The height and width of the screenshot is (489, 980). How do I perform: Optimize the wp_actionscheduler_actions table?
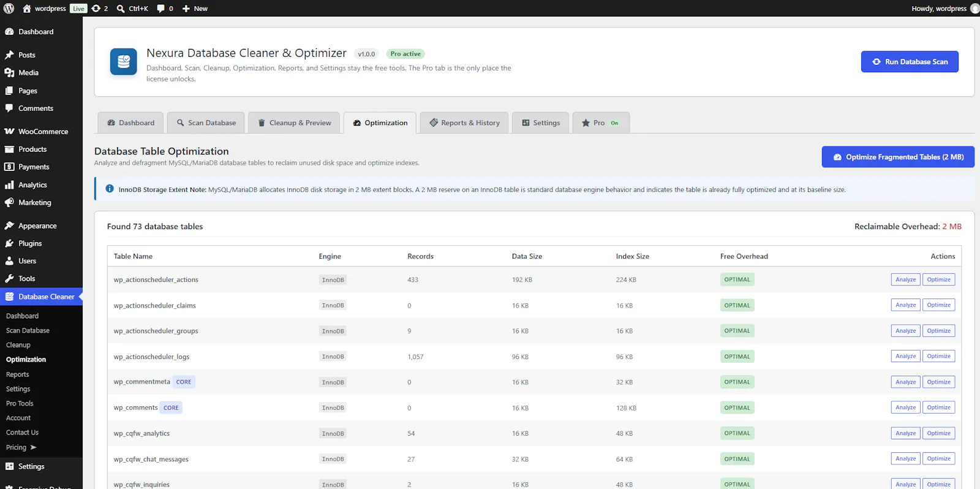click(x=938, y=279)
